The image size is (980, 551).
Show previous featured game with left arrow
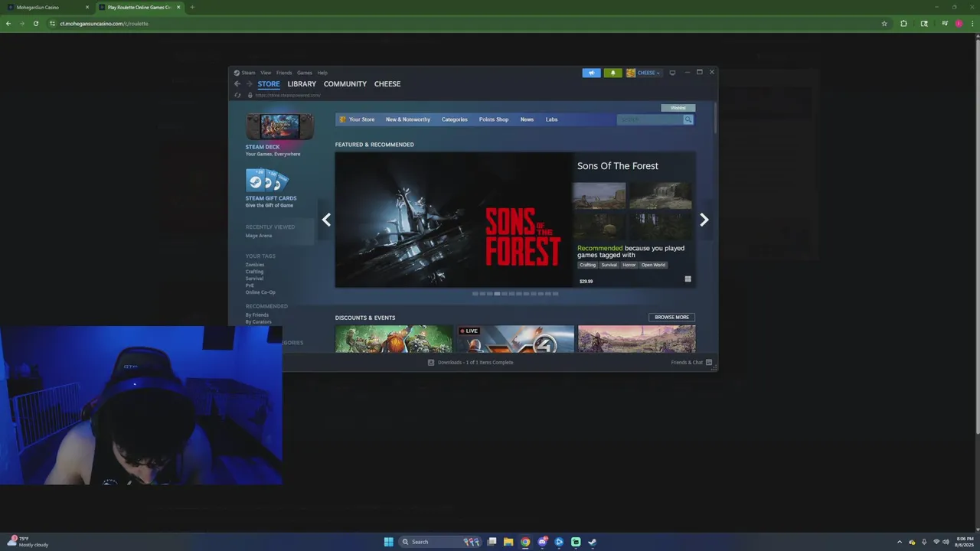[x=326, y=220]
